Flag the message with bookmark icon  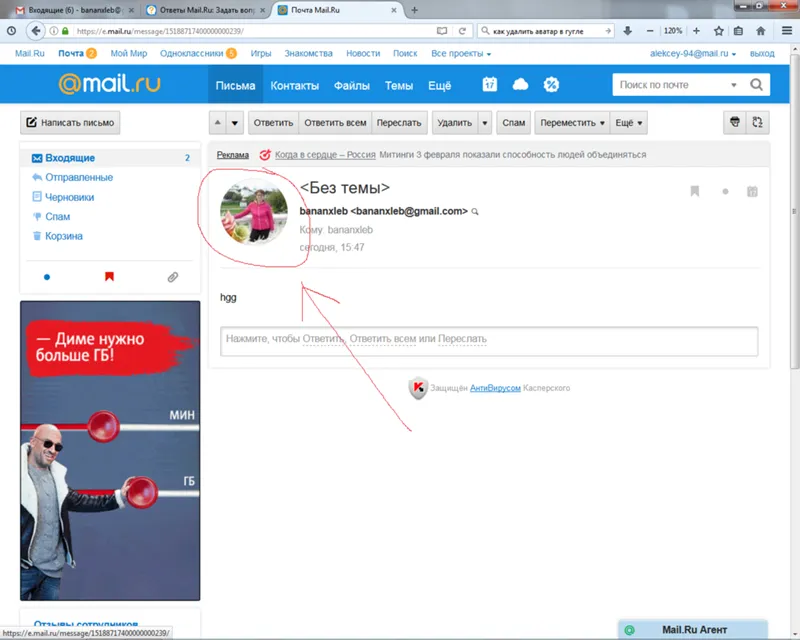coord(694,191)
